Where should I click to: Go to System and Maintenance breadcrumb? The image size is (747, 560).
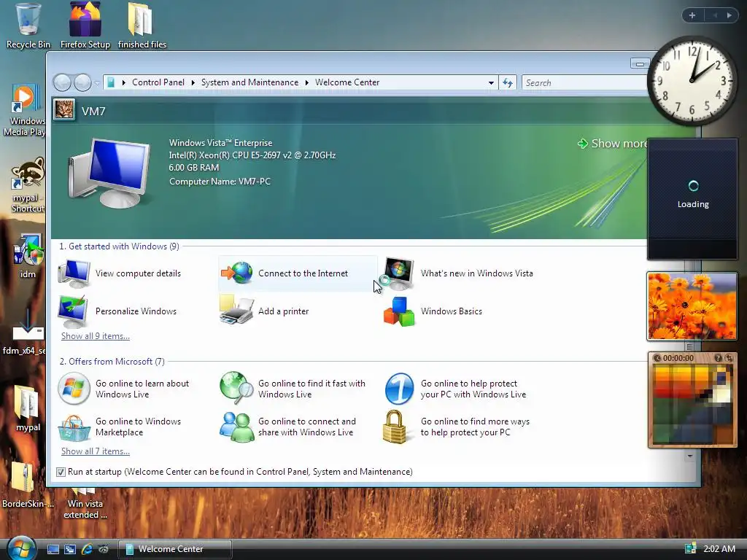pos(249,82)
